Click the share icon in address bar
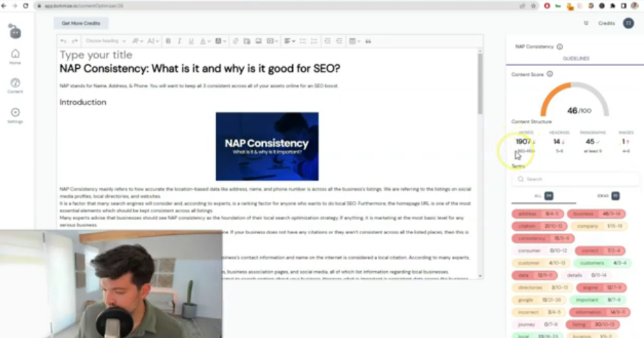 click(523, 6)
